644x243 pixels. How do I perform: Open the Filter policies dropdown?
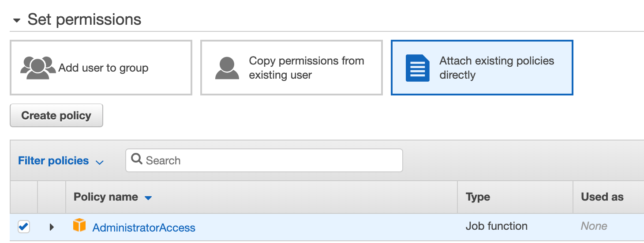click(x=60, y=161)
